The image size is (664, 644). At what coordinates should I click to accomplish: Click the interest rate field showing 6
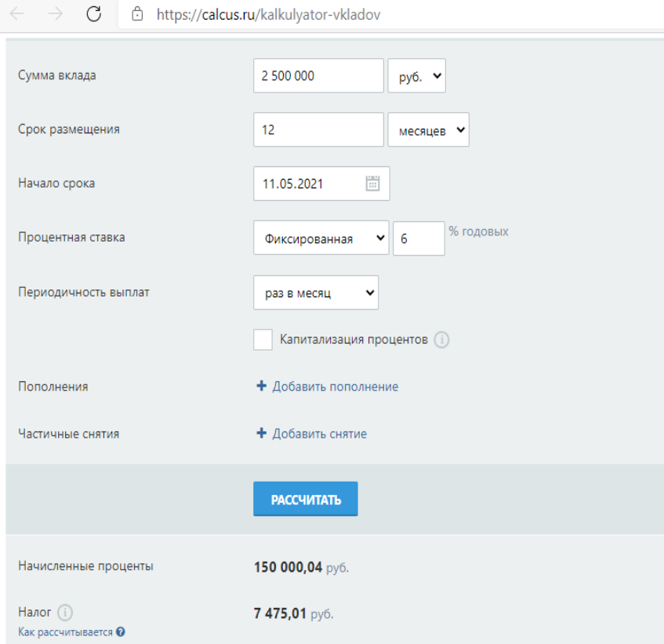point(419,238)
